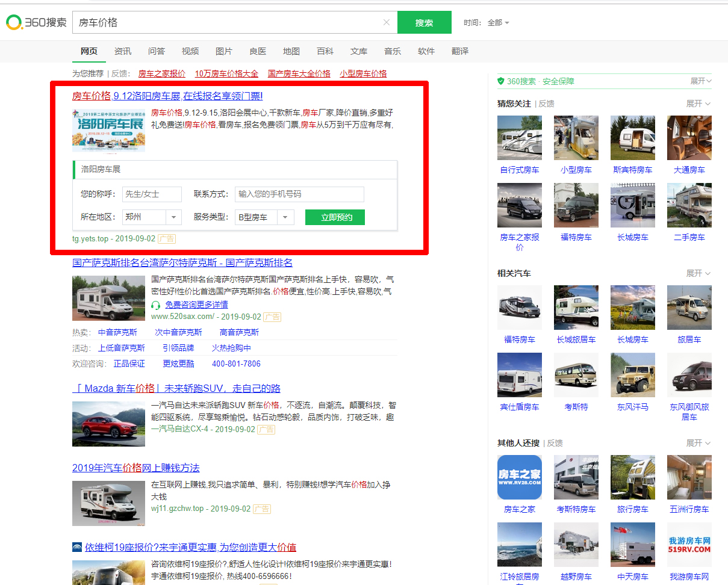The image size is (728, 585).
Task: Click the green headset consultation icon
Action: point(156,305)
